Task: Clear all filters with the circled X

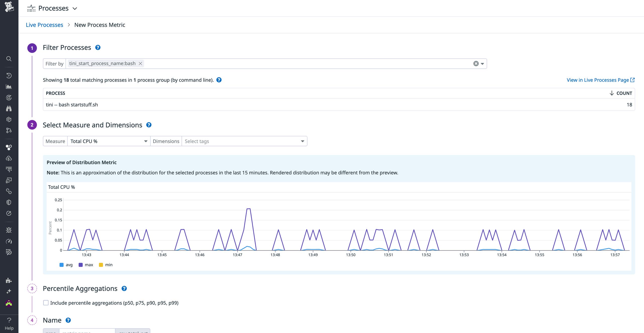Action: pos(476,64)
